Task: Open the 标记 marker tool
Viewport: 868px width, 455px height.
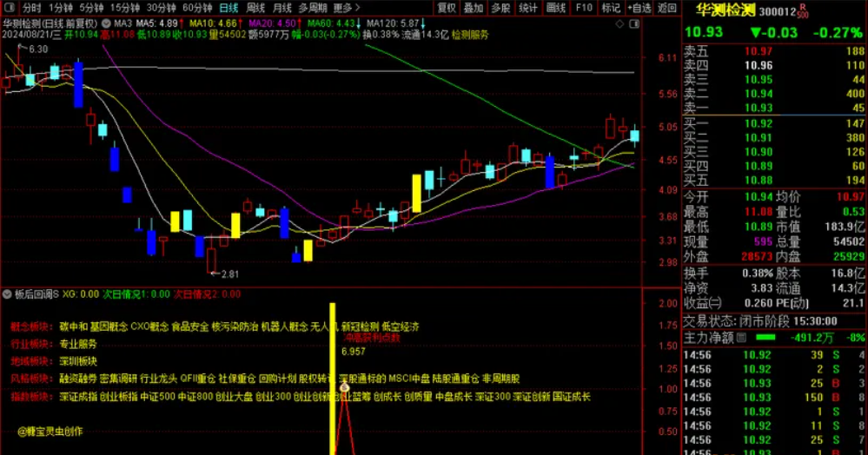Action: [x=611, y=8]
